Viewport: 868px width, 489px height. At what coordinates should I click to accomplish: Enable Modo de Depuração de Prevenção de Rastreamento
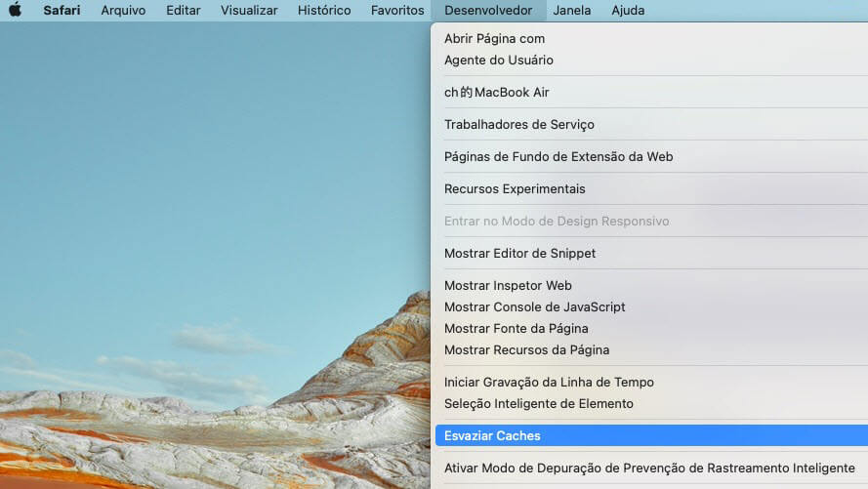click(651, 468)
